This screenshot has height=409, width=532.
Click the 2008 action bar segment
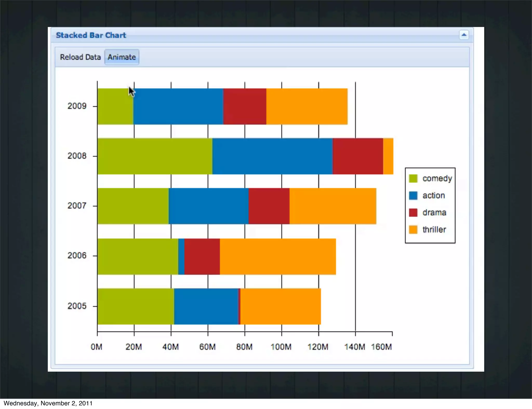(272, 156)
